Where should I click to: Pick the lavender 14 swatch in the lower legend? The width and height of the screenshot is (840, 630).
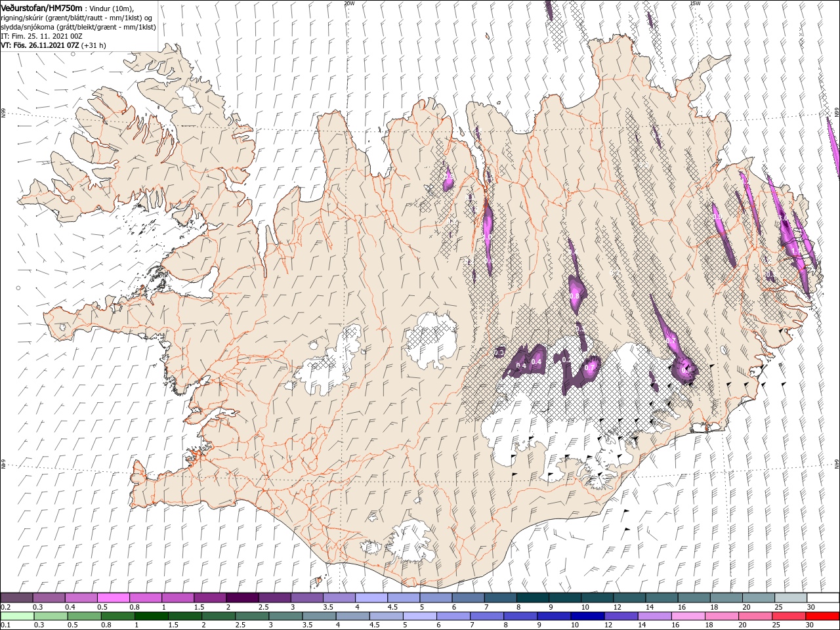click(x=655, y=616)
